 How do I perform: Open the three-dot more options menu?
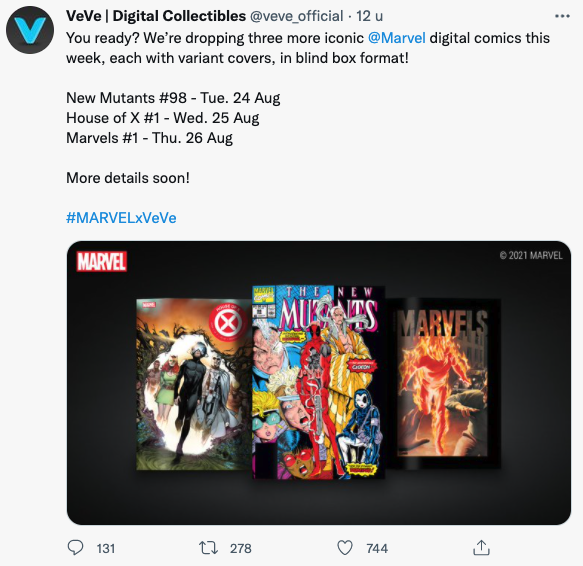pyautogui.click(x=562, y=16)
